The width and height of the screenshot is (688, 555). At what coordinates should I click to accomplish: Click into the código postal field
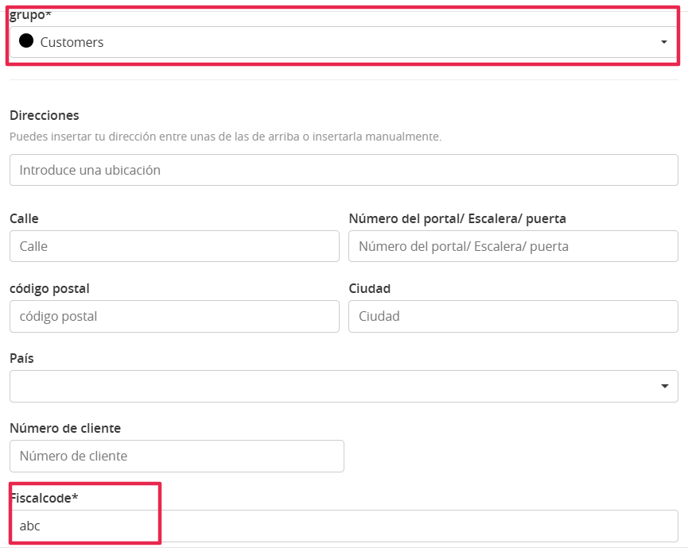pyautogui.click(x=174, y=316)
